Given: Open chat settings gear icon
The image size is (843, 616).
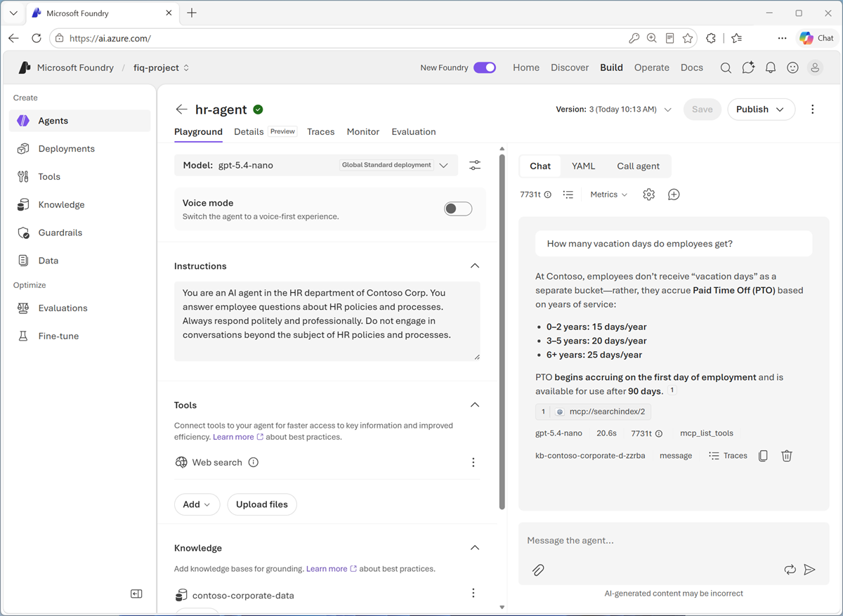Looking at the screenshot, I should tap(648, 195).
